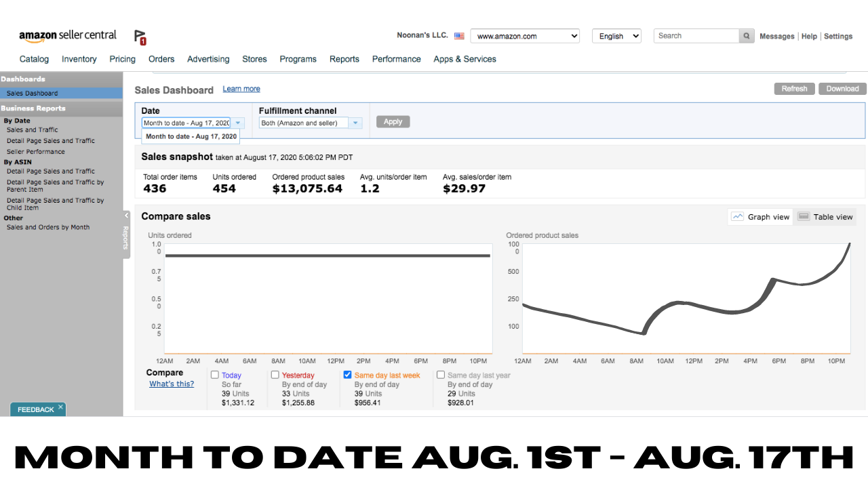The height and width of the screenshot is (488, 868).
Task: Open Messages link
Action: tap(777, 37)
